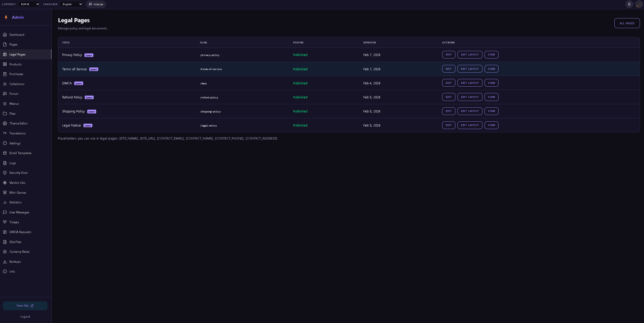The height and width of the screenshot is (323, 644).
Task: Change the language using the English dropdown
Action: (x=71, y=4)
